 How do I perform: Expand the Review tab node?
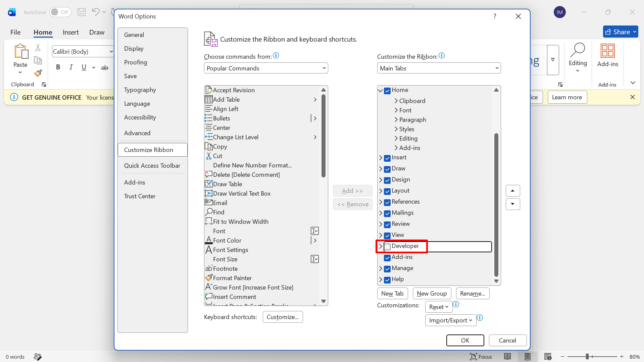(381, 224)
